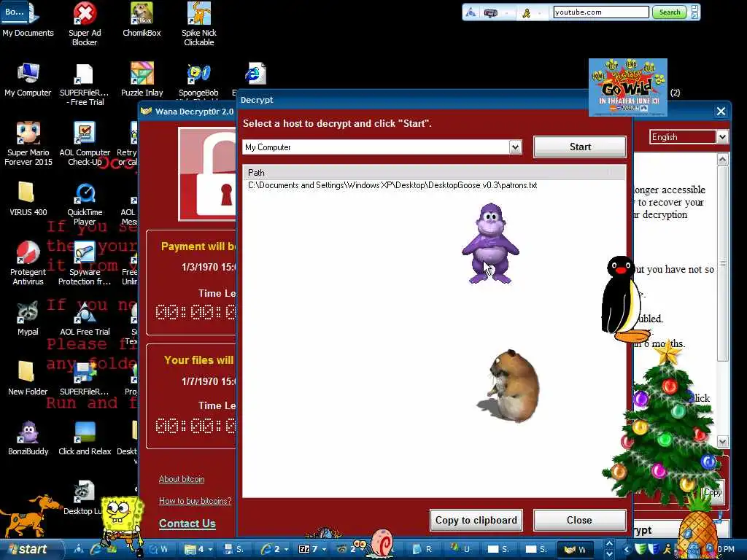Click the AOL triangle icon in desktop toolbar
This screenshot has width=747, height=560.
471,12
